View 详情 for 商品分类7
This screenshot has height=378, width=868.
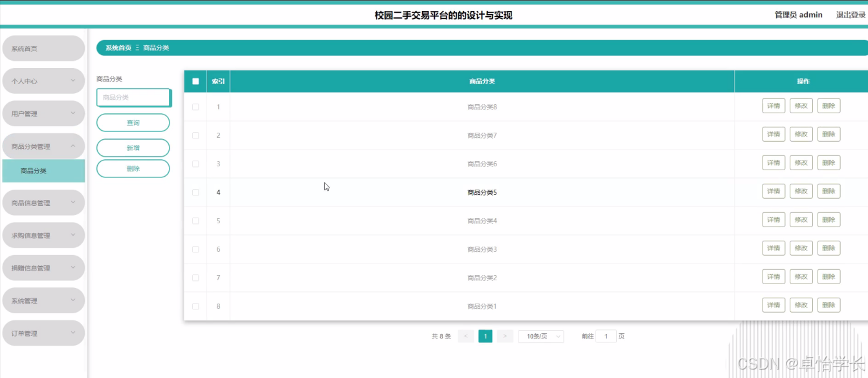pyautogui.click(x=773, y=135)
